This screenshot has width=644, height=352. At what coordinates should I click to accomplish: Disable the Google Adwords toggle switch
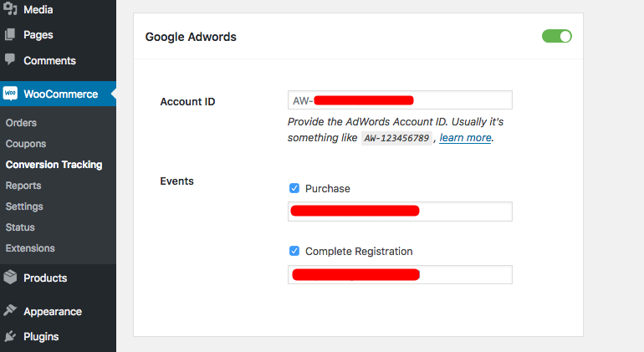[556, 36]
